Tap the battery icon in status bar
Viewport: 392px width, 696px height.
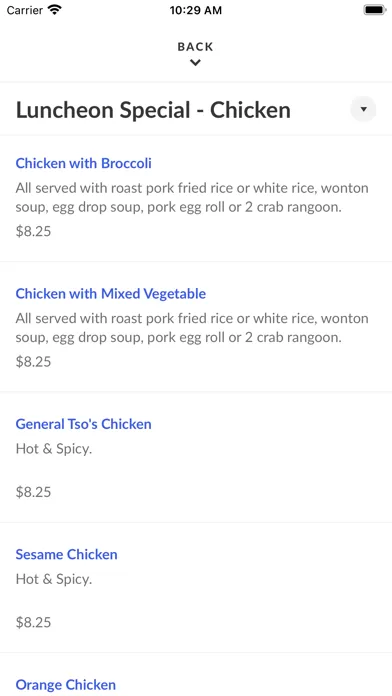(375, 10)
